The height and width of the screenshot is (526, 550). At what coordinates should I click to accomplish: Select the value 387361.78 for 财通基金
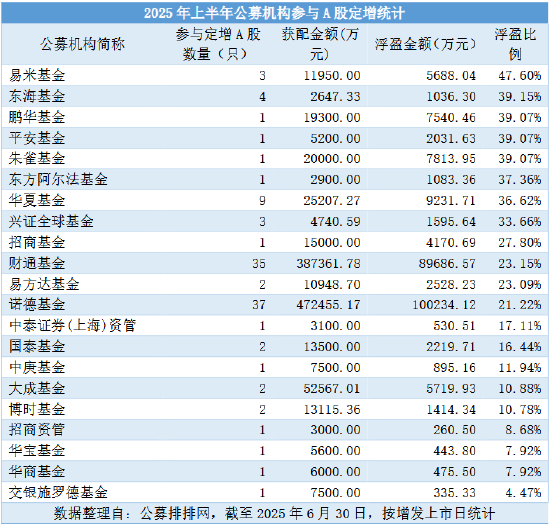(328, 264)
